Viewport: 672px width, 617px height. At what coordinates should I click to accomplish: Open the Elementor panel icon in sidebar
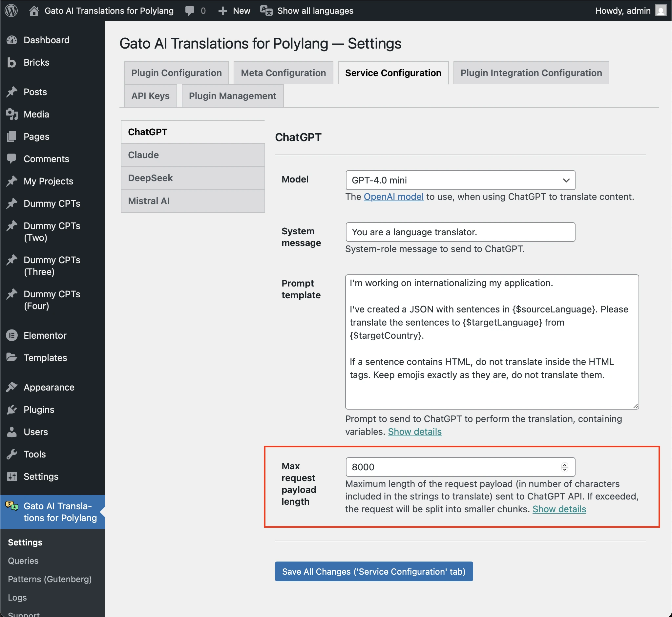click(x=12, y=335)
